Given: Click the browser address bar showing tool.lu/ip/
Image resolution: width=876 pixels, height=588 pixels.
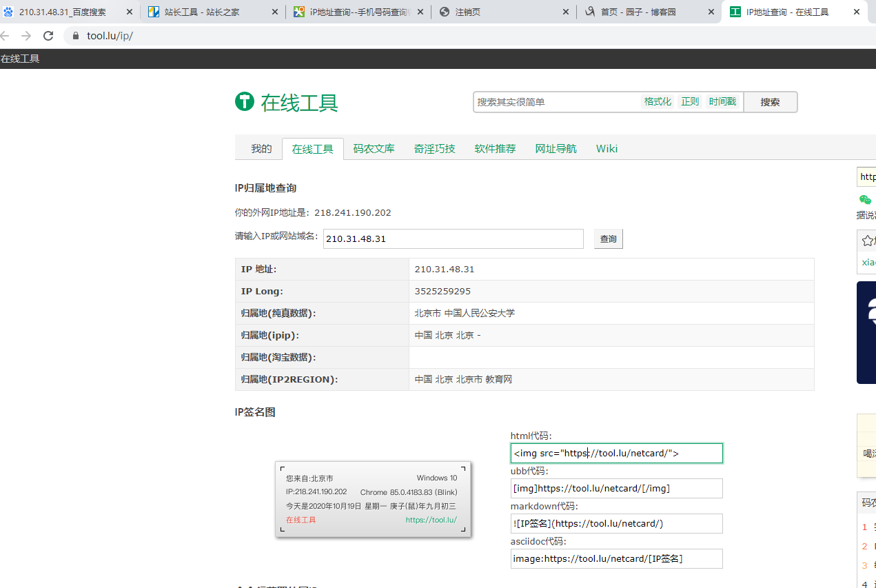Looking at the screenshot, I should (x=469, y=36).
